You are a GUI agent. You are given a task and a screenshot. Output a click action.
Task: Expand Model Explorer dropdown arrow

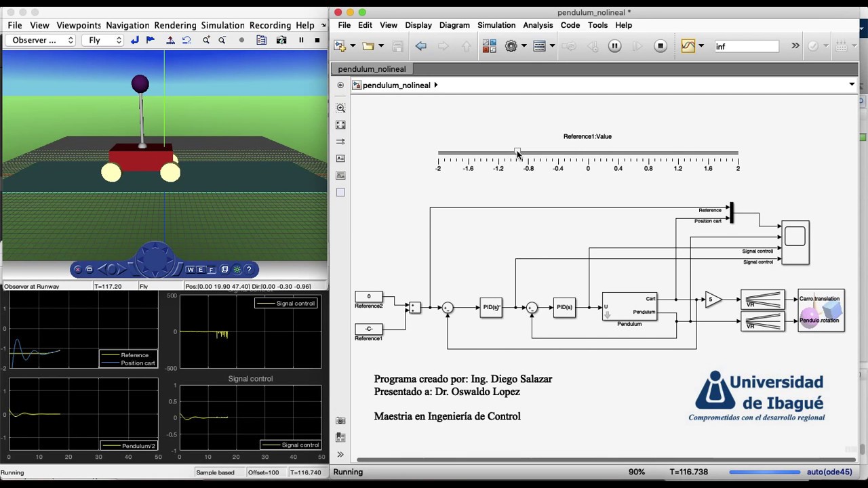pos(552,46)
